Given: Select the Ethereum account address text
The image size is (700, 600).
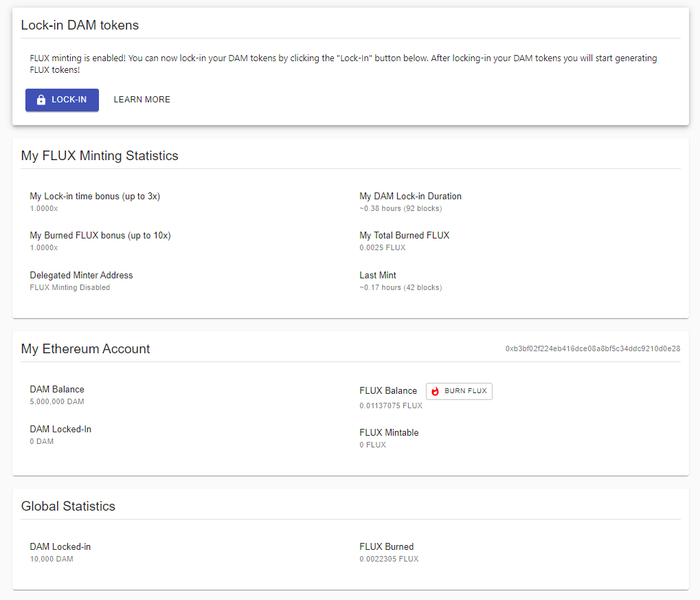Looking at the screenshot, I should pyautogui.click(x=593, y=349).
